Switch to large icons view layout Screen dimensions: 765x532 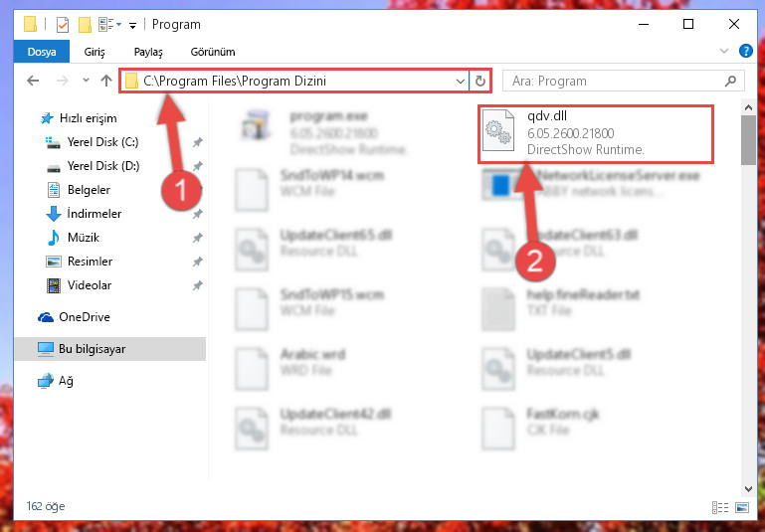pyautogui.click(x=742, y=507)
